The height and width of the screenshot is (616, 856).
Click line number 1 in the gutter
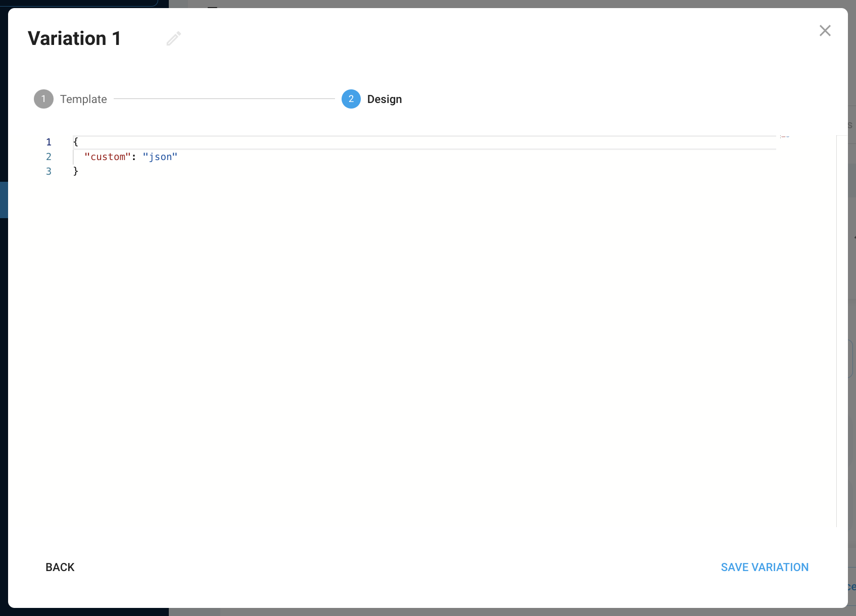pos(49,142)
